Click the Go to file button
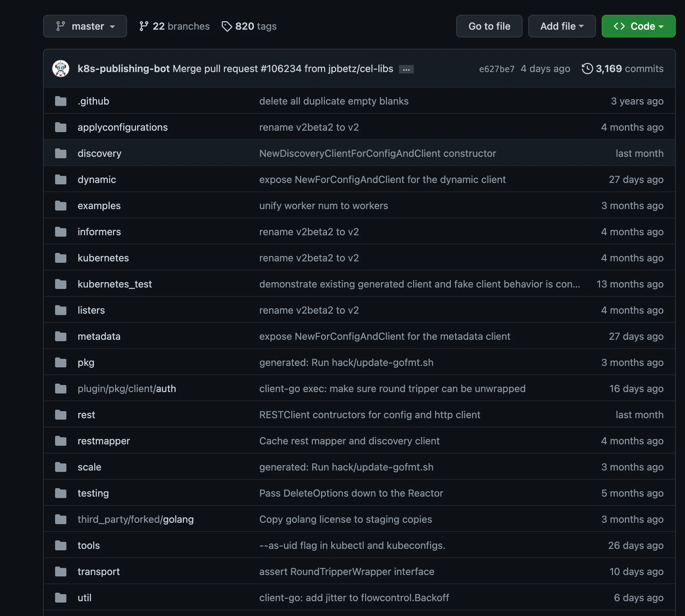685x616 pixels. [489, 26]
